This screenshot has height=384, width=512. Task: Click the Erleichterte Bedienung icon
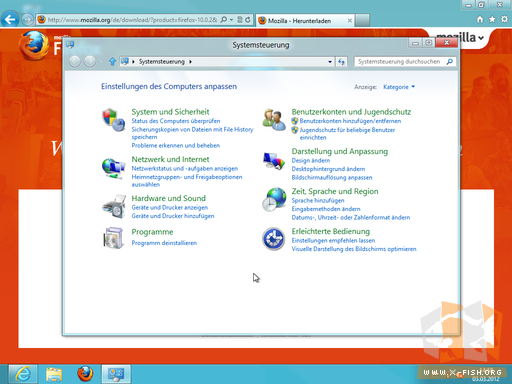[x=273, y=239]
